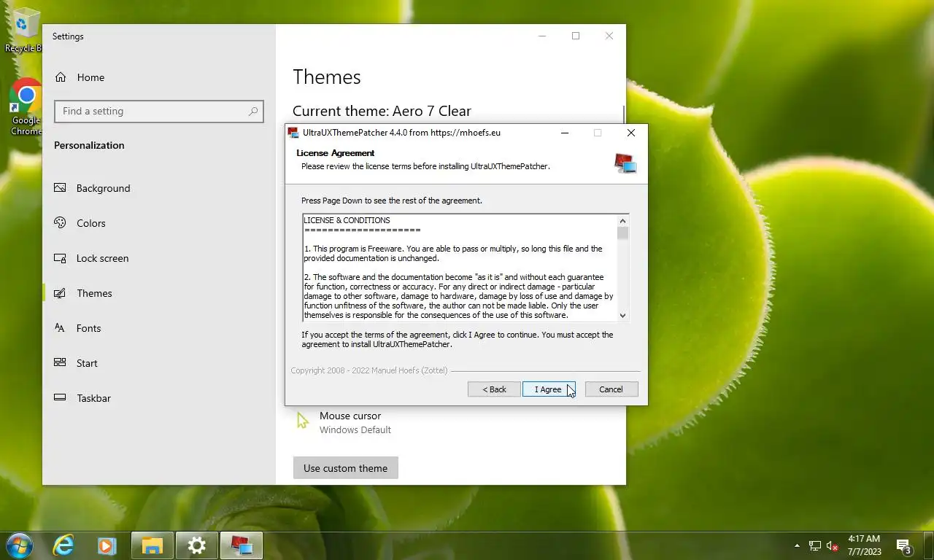Click the muted volume tray icon
The image size is (934, 560).
click(x=832, y=545)
